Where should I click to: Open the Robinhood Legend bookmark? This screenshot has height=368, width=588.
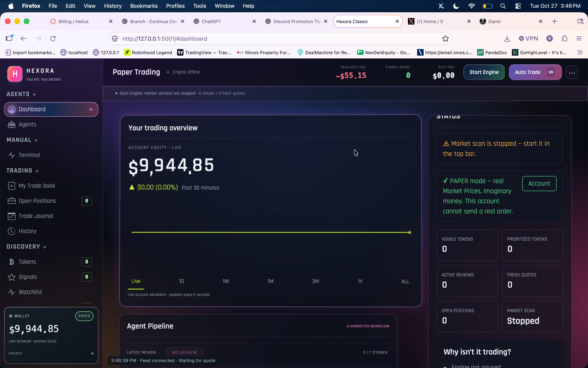[148, 52]
